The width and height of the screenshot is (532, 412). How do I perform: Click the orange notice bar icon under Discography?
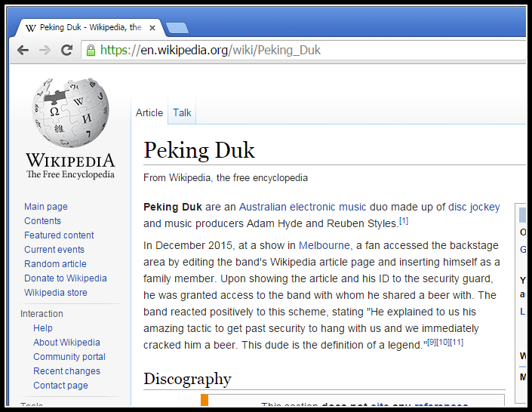[x=204, y=400]
